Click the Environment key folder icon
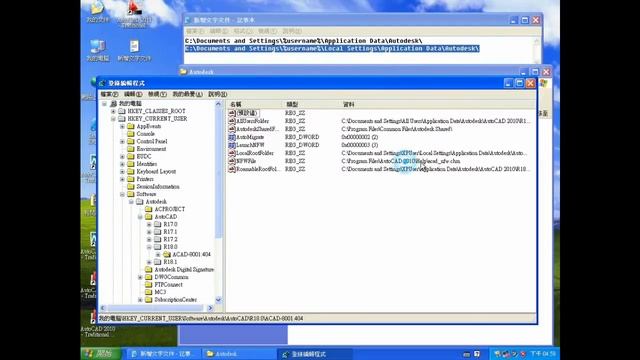 [x=131, y=149]
